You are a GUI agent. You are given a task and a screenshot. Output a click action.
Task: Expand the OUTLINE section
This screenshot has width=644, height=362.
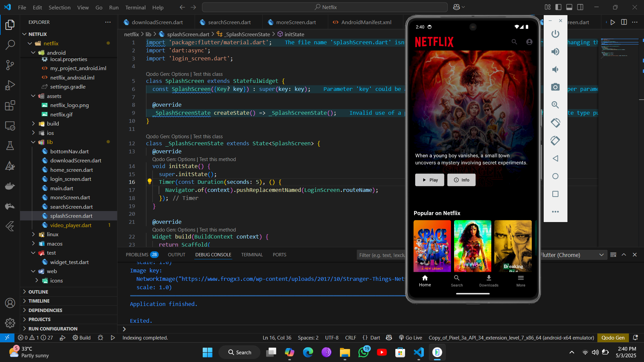(38, 292)
